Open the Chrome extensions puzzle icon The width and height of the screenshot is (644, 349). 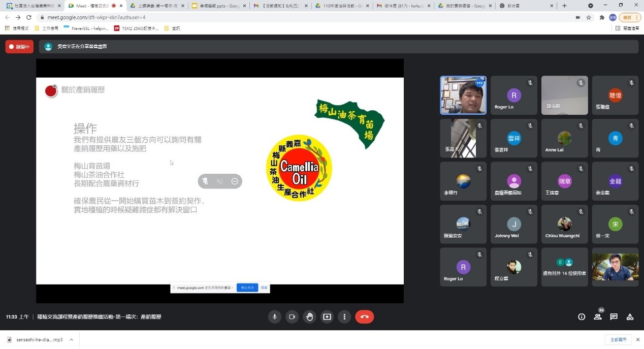602,17
